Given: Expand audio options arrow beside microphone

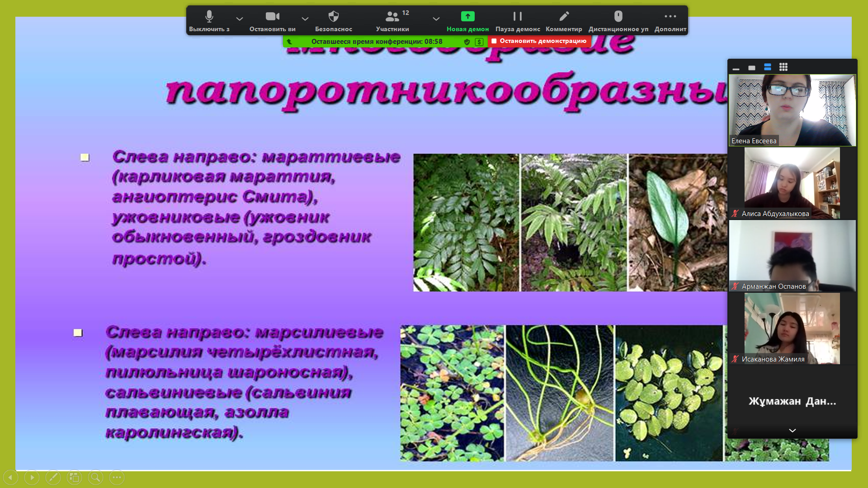Looking at the screenshot, I should [x=240, y=19].
